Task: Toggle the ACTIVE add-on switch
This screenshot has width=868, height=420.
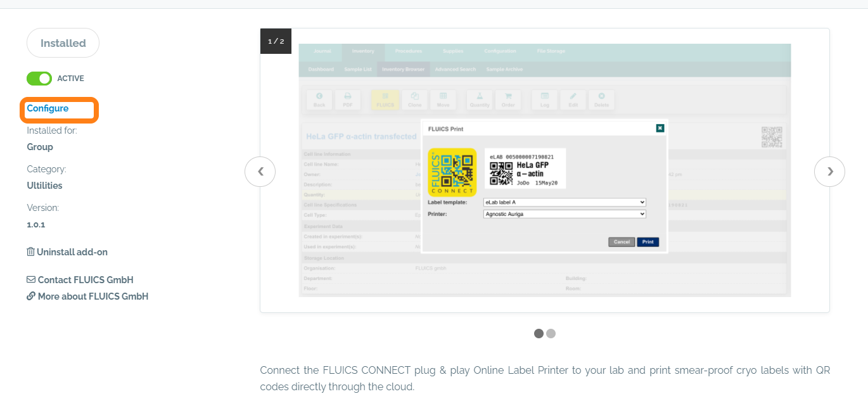Action: 39,79
